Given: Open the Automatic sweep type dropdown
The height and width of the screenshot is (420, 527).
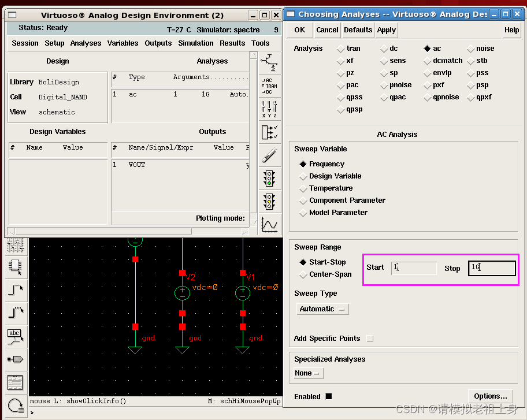Looking at the screenshot, I should 322,309.
